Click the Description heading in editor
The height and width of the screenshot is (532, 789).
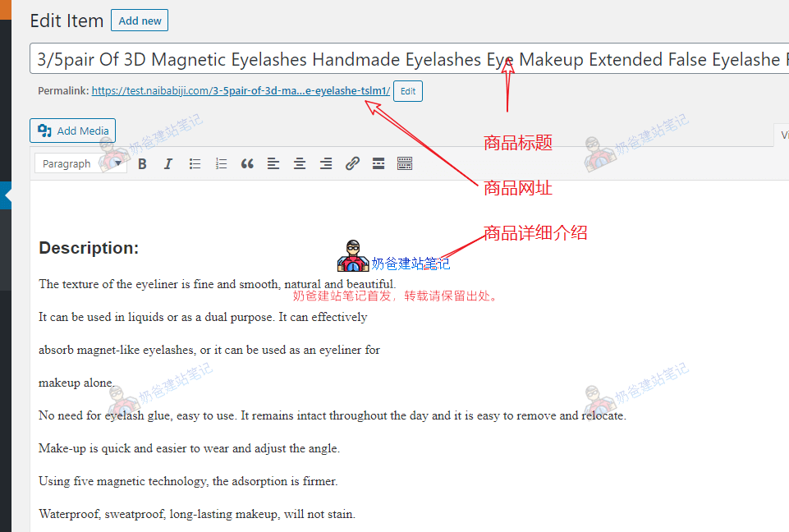[x=89, y=248]
